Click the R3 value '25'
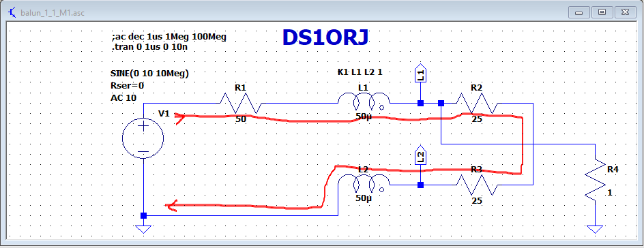644x248 pixels. coord(477,201)
